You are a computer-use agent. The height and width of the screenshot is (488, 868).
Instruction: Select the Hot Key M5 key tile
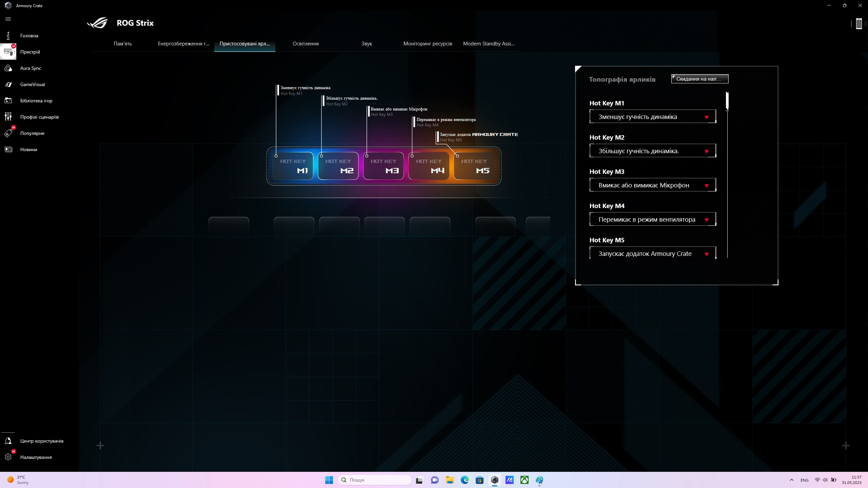(474, 166)
